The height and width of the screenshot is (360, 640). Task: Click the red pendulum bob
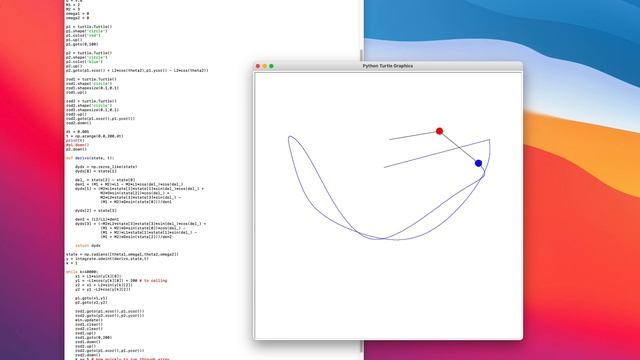pyautogui.click(x=439, y=131)
